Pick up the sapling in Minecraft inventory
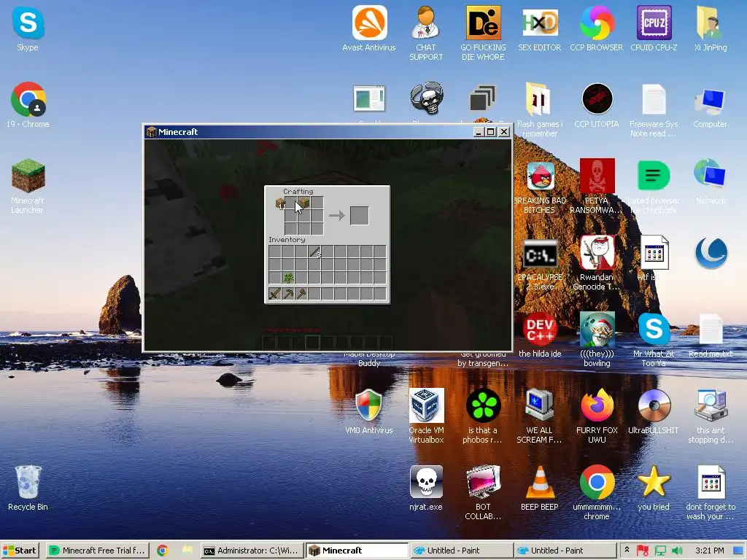 (x=288, y=277)
